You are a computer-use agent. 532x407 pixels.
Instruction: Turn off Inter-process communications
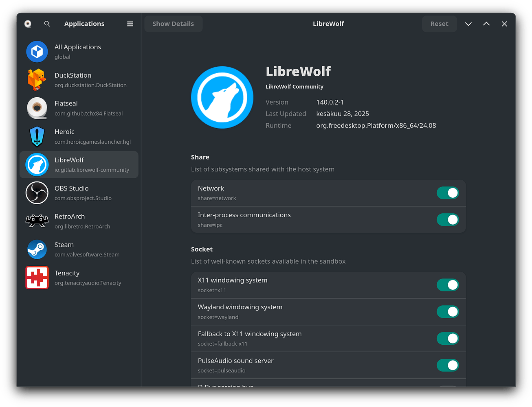coord(448,219)
